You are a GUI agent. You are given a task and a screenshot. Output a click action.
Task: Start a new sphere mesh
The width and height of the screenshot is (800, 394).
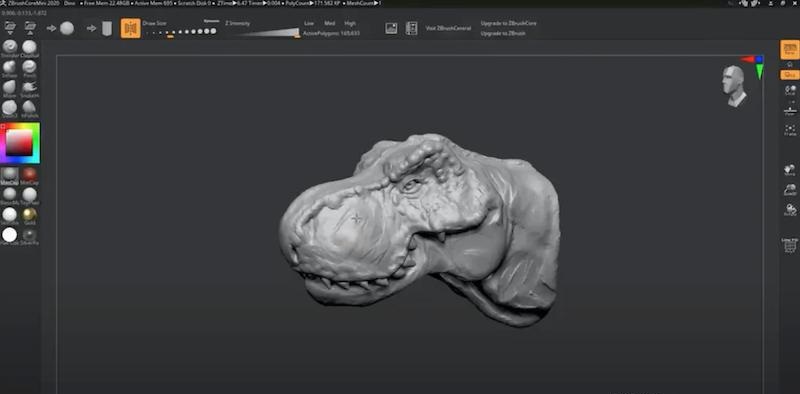[x=67, y=28]
